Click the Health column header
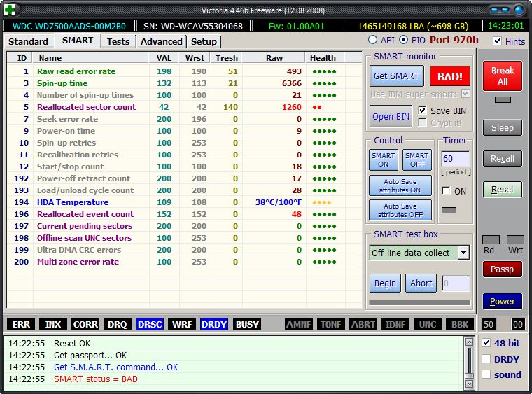The width and height of the screenshot is (532, 394). pos(323,58)
